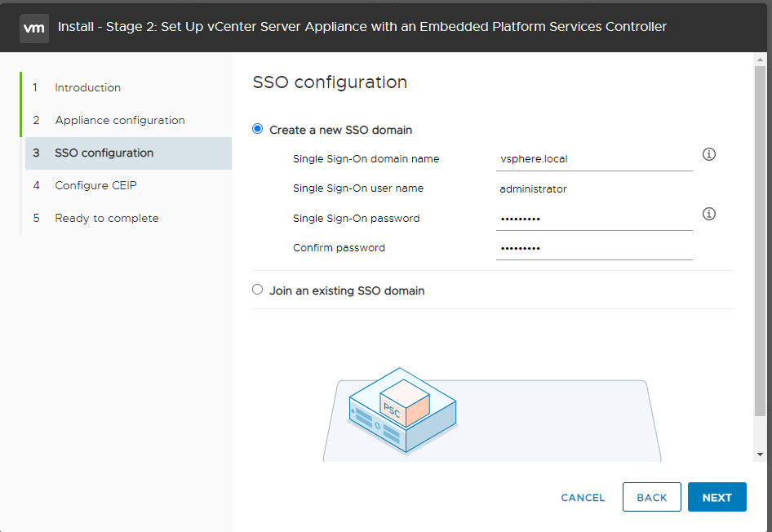
Task: Click the vertical scrollbar thumb
Action: click(760, 242)
